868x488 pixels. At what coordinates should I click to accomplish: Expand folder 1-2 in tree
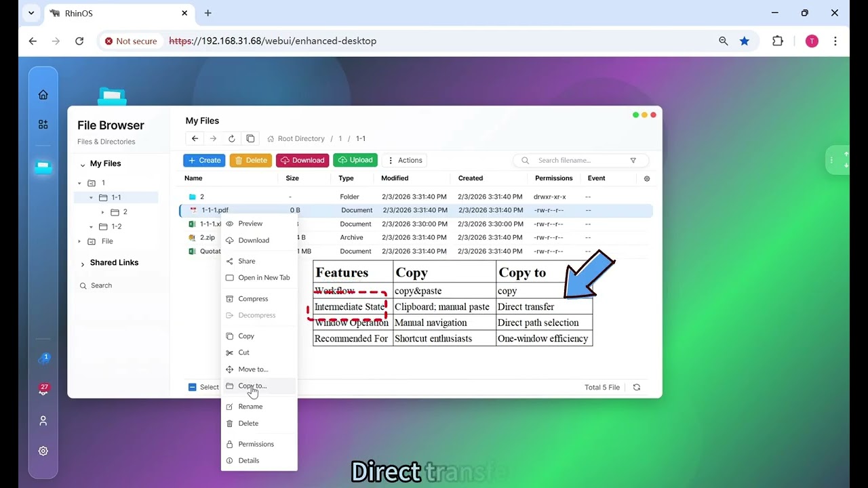(x=91, y=226)
